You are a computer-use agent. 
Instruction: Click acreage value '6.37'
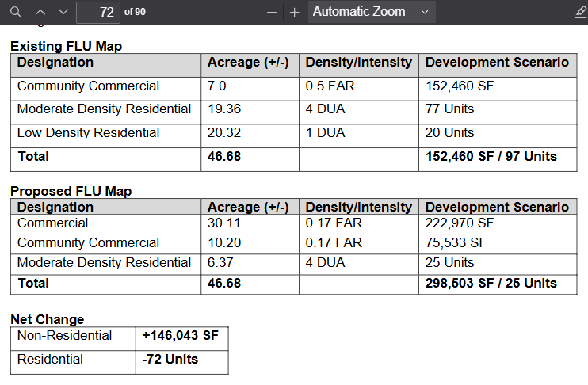220,262
